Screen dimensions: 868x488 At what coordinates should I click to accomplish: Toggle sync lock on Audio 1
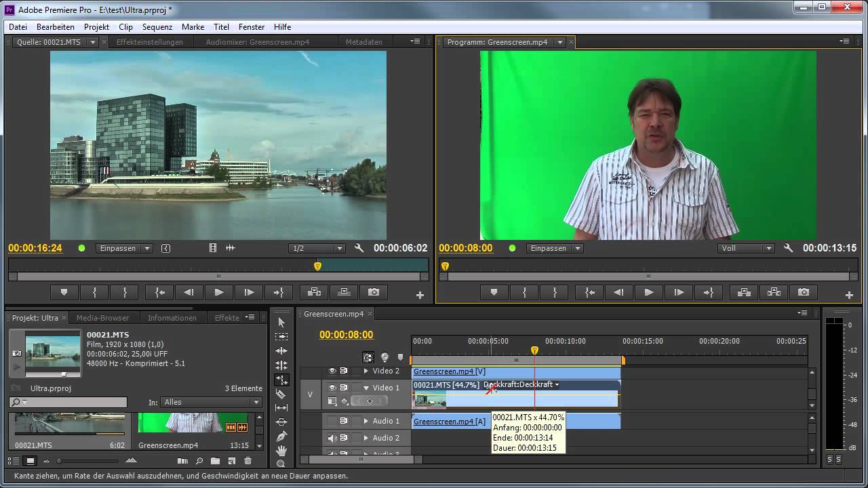point(344,421)
